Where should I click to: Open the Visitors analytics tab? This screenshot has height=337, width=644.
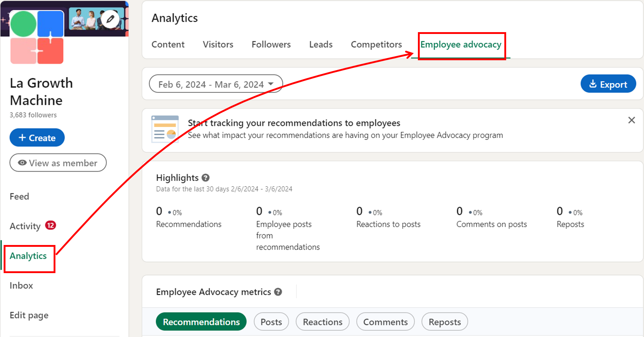pos(218,44)
